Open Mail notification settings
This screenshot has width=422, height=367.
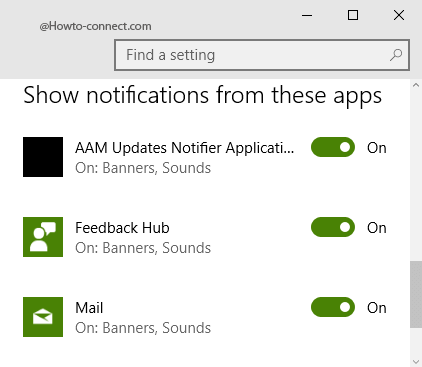pos(89,308)
